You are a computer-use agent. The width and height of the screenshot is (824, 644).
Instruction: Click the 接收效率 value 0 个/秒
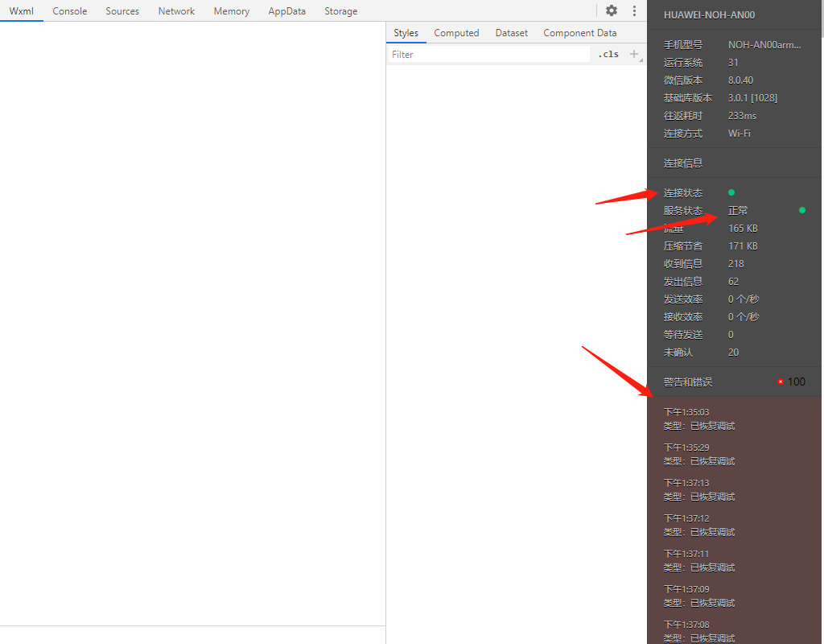point(744,317)
